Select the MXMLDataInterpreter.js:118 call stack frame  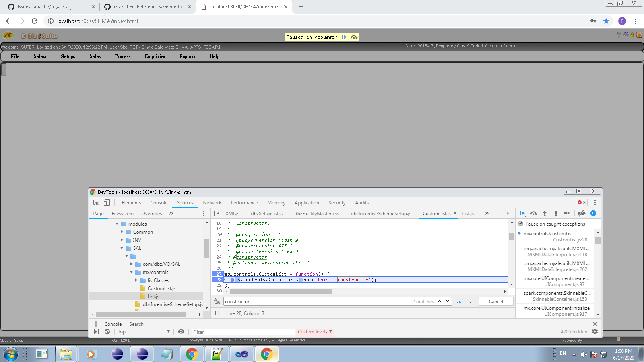(x=556, y=251)
